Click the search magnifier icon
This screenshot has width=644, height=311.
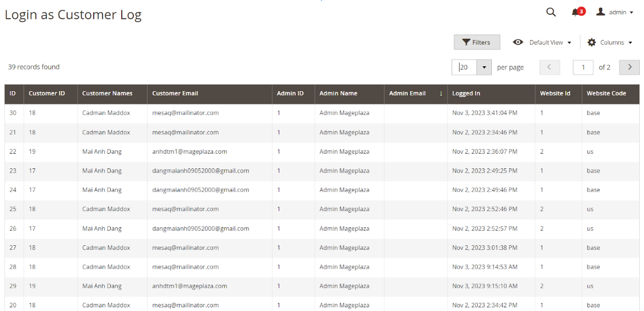551,12
